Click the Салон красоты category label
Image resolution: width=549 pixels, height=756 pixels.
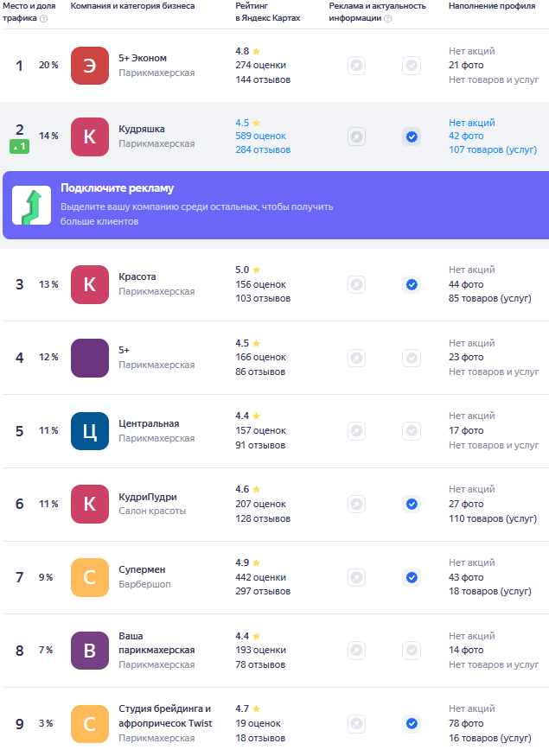click(152, 511)
